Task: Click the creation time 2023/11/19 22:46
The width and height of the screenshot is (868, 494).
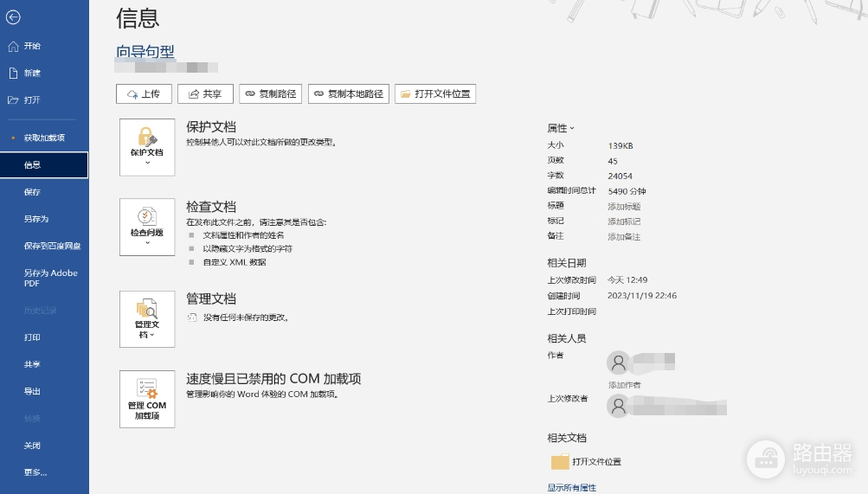Action: pyautogui.click(x=641, y=295)
